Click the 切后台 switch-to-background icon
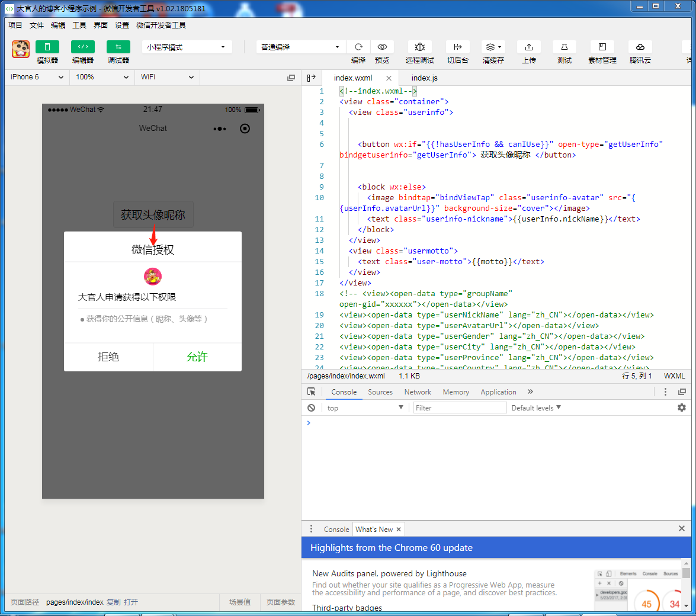The height and width of the screenshot is (616, 696). 458,47
